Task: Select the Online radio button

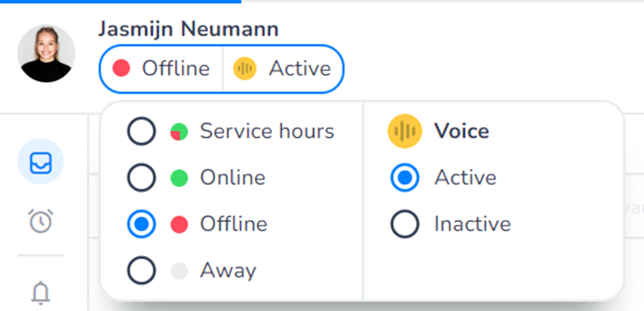Action: click(x=141, y=178)
